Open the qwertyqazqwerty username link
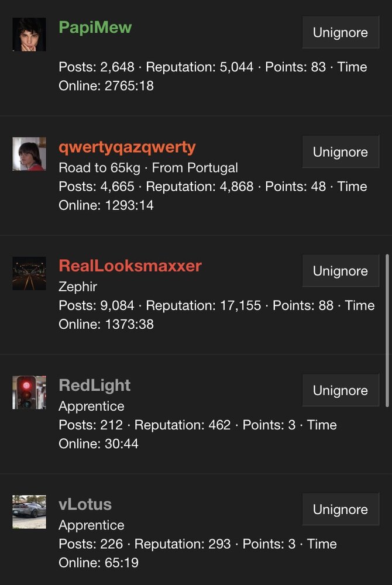The height and width of the screenshot is (585, 392). pyautogui.click(x=127, y=148)
